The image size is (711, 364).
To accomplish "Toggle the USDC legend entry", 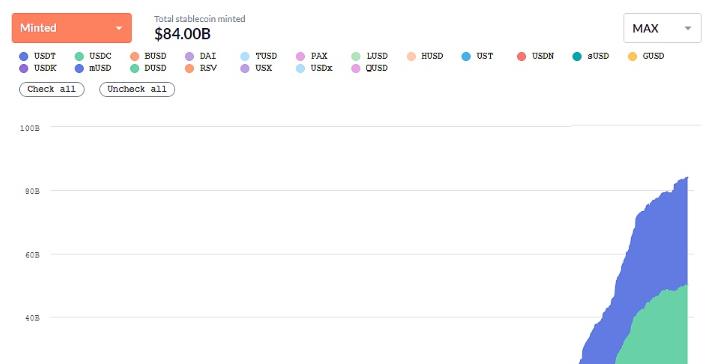I will coord(93,56).
